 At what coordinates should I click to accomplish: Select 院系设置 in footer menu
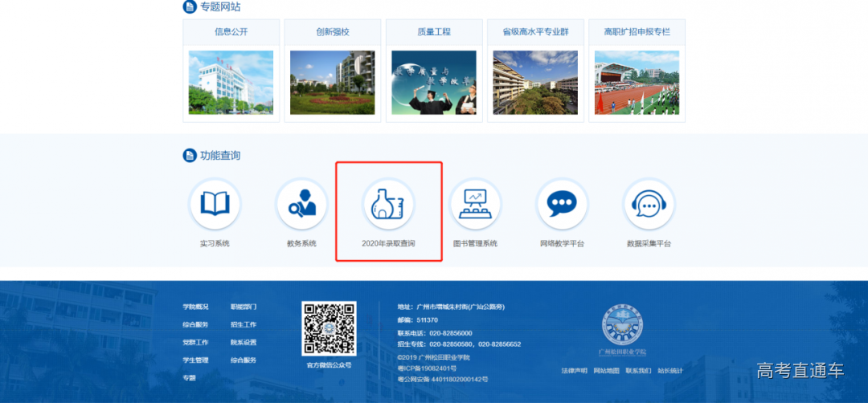pyautogui.click(x=244, y=342)
